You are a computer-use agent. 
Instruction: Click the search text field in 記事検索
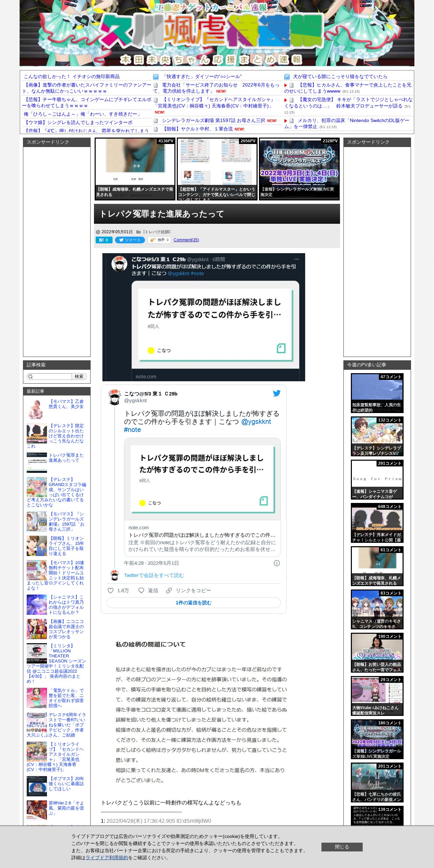pos(49,377)
